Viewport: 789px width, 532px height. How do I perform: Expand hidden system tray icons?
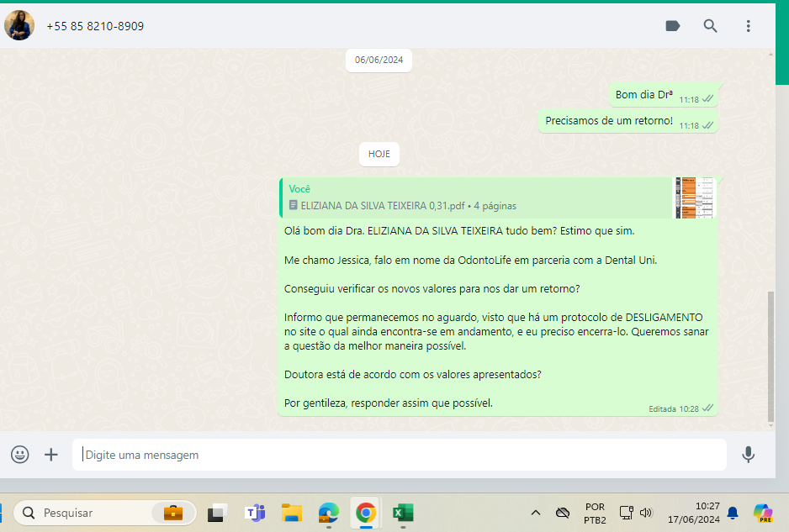(535, 513)
